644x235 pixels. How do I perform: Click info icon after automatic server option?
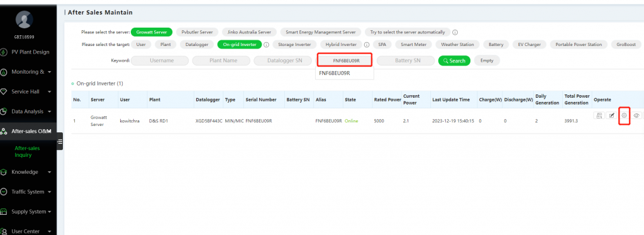click(455, 32)
